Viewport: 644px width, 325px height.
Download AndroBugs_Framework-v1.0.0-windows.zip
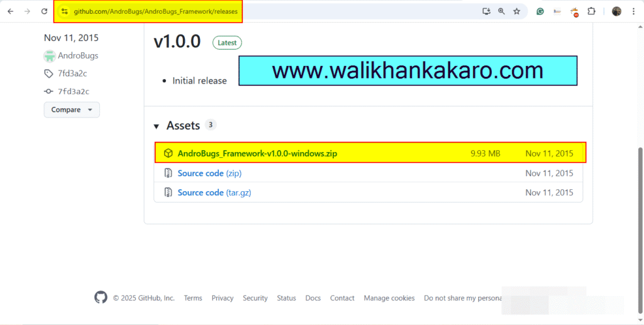257,153
